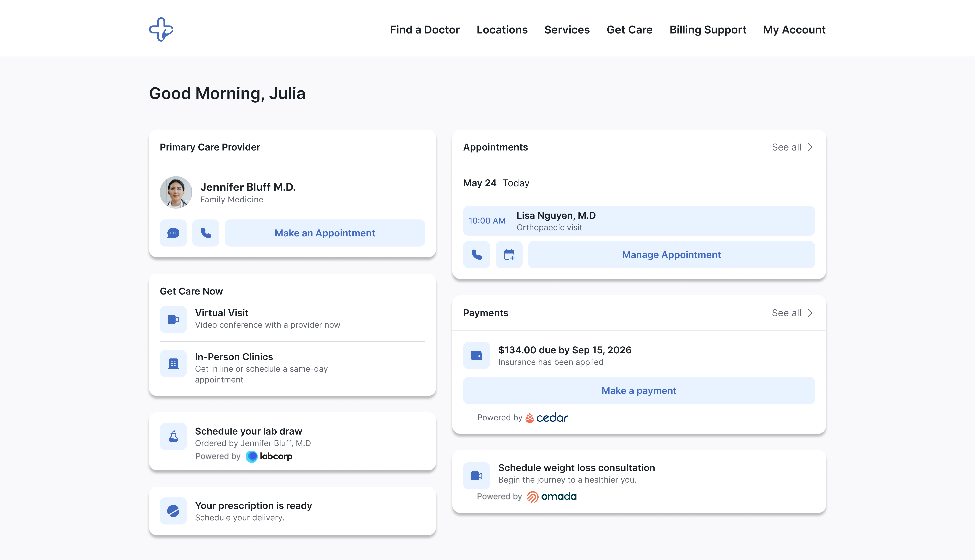Click the In-Person Clinics building icon
The image size is (975, 560).
click(173, 363)
